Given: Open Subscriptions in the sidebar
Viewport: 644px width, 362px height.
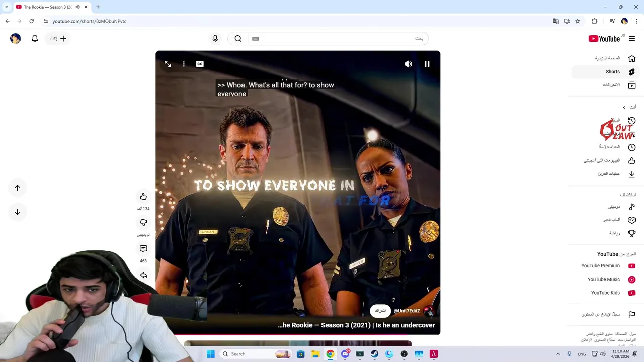Looking at the screenshot, I should click(606, 85).
